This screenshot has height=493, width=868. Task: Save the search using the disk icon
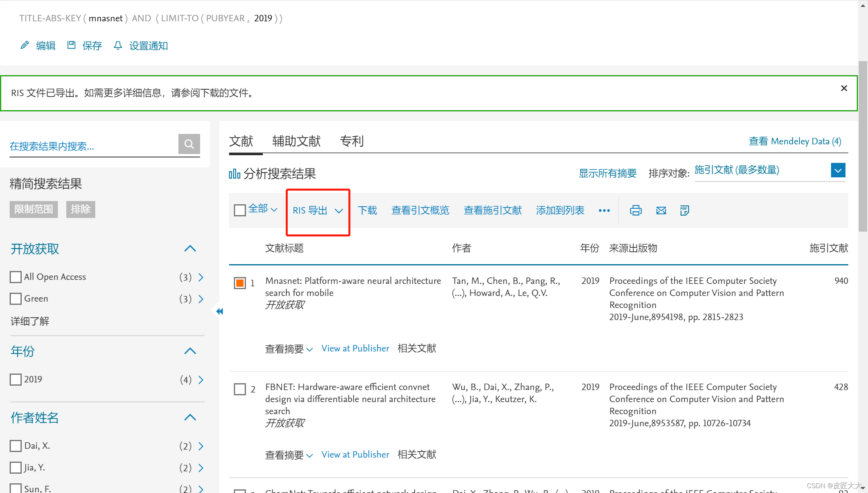[72, 45]
